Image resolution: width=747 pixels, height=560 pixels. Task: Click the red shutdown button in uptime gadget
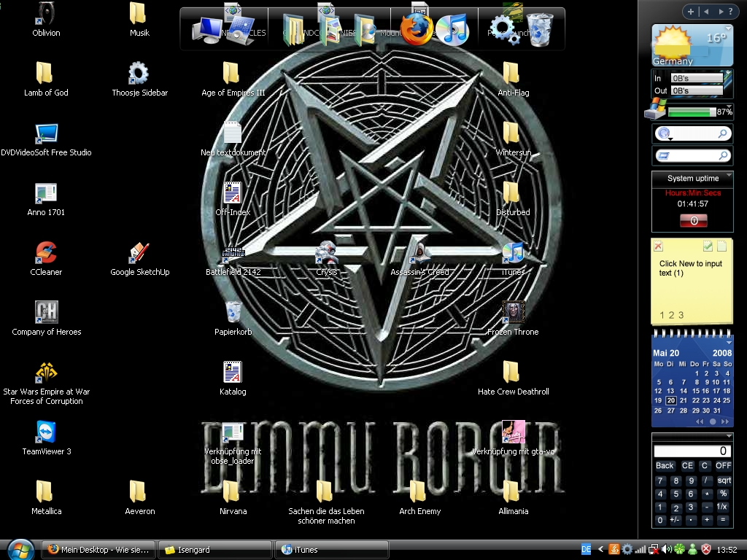(692, 220)
